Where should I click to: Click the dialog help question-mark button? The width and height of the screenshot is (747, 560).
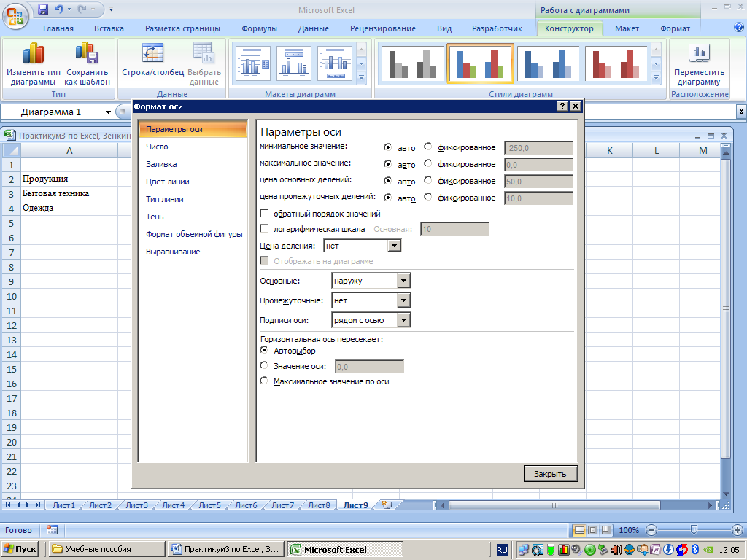(562, 106)
